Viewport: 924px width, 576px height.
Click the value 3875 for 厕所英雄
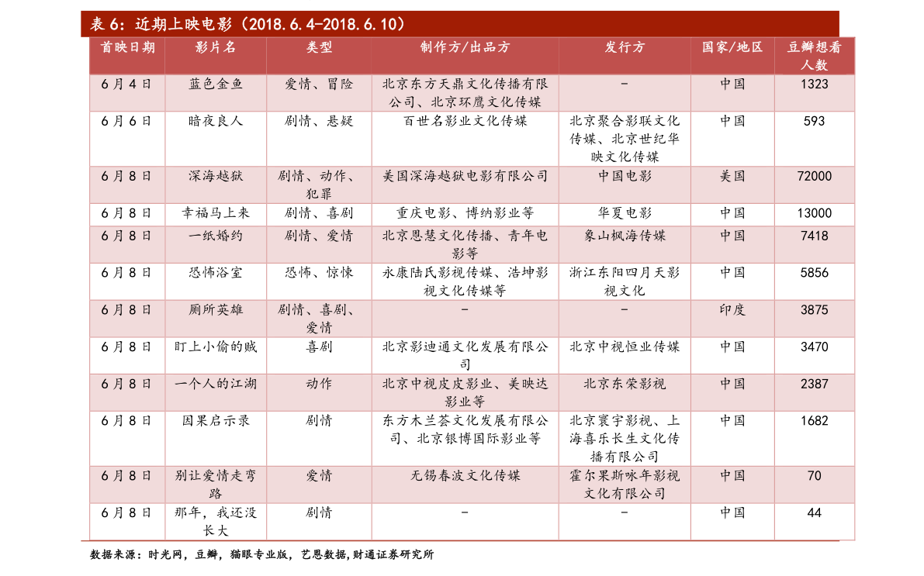[x=815, y=310]
